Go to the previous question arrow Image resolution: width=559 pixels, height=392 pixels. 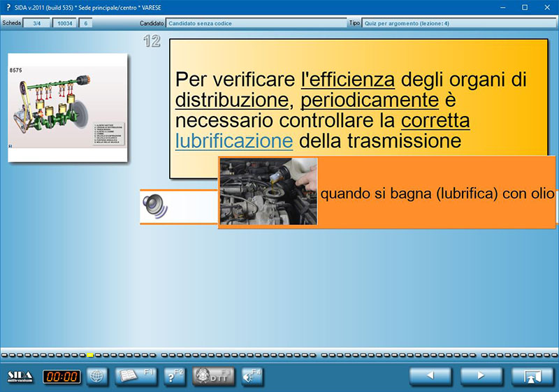[x=429, y=376]
